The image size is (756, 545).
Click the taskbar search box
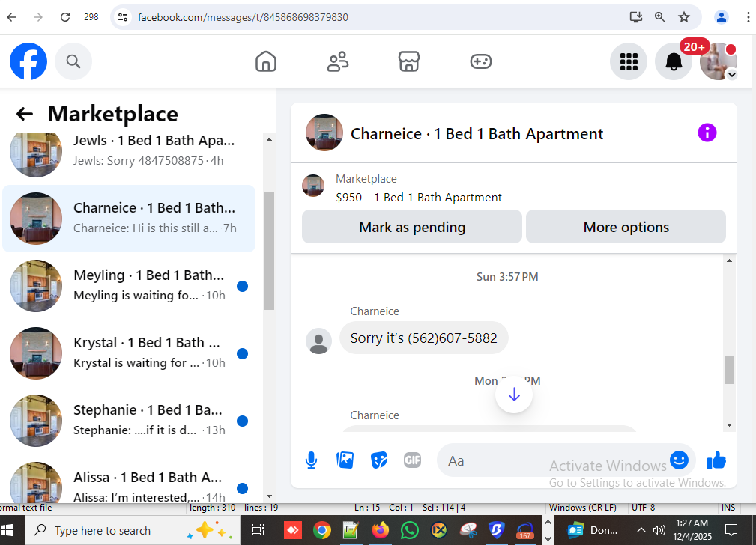pyautogui.click(x=133, y=530)
